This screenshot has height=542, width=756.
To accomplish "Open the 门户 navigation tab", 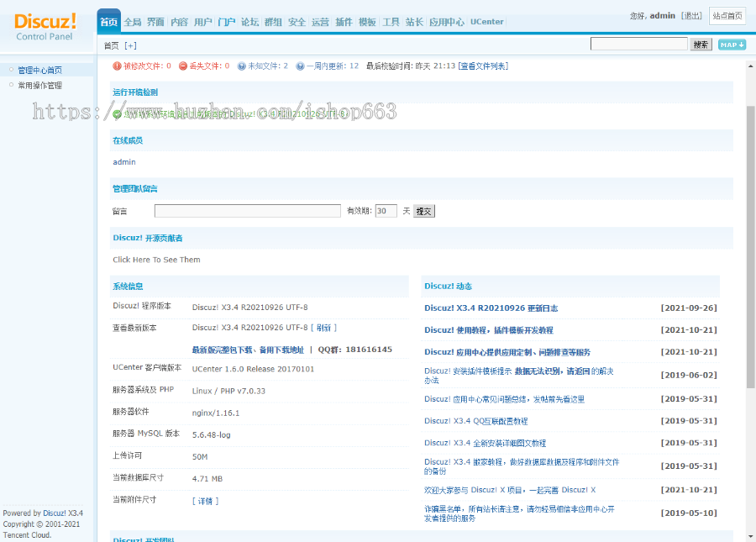I will [226, 22].
